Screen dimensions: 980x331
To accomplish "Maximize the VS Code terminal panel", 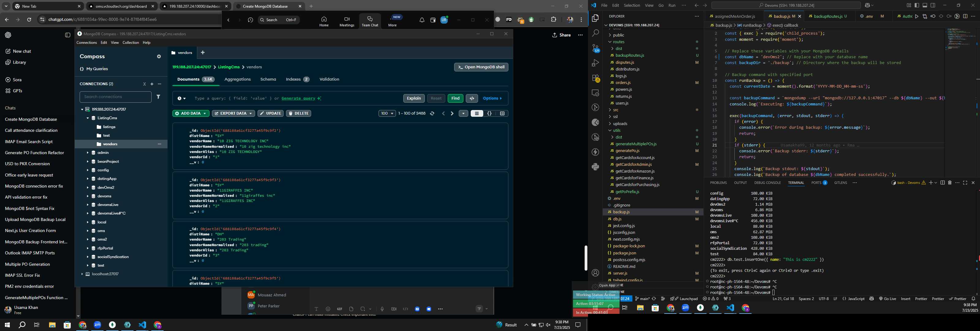I will tap(965, 183).
